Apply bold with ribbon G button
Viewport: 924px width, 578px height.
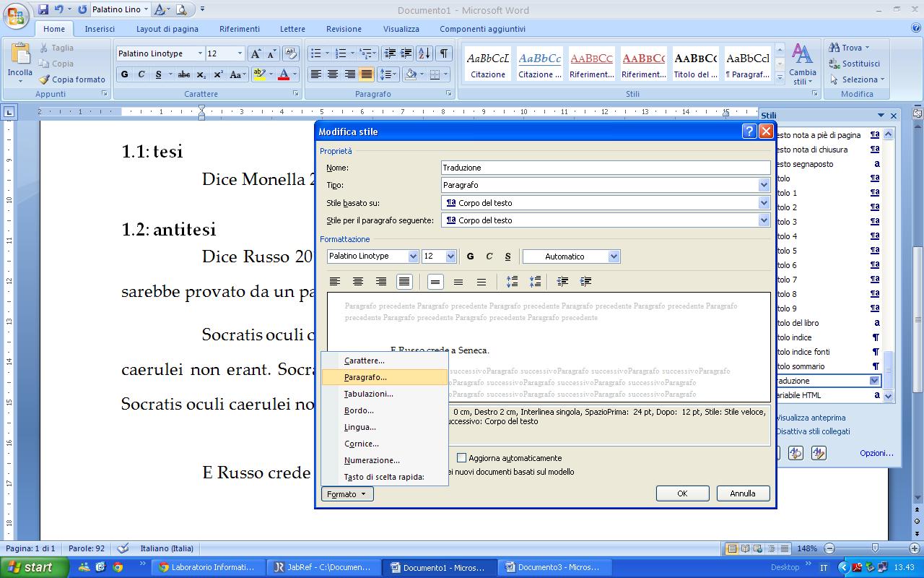[x=125, y=74]
